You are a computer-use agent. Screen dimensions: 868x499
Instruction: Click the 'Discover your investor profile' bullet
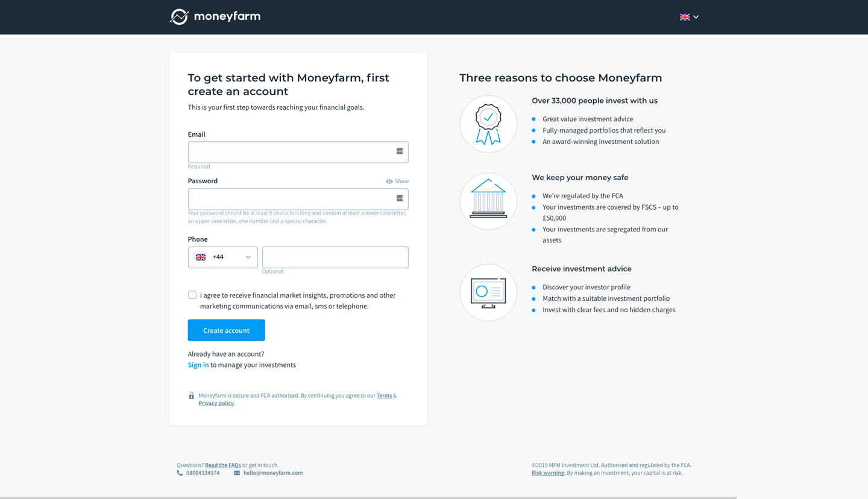click(x=587, y=287)
